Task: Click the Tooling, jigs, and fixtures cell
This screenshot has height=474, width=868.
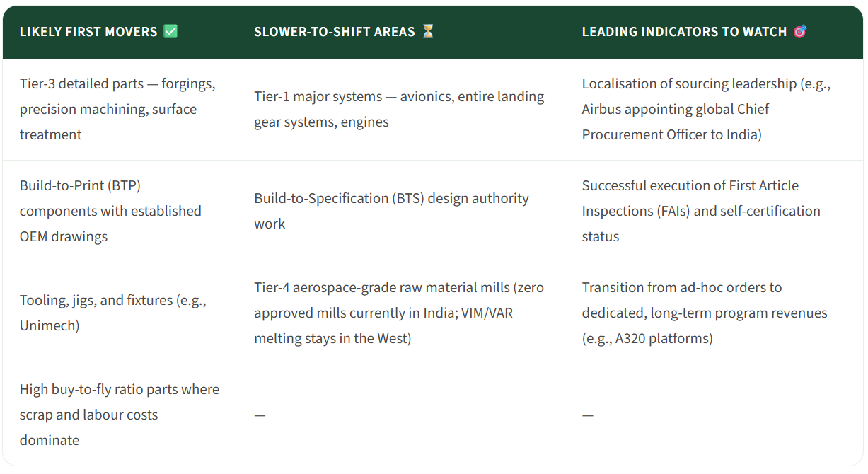Action: pyautogui.click(x=112, y=313)
